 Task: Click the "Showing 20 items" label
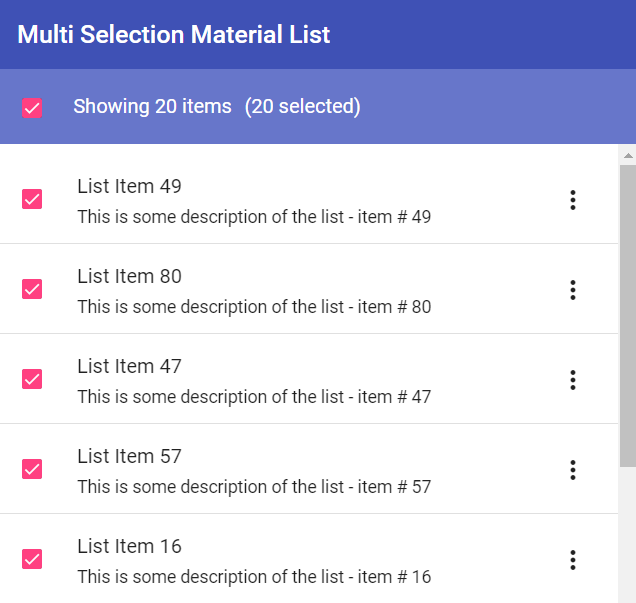[152, 106]
